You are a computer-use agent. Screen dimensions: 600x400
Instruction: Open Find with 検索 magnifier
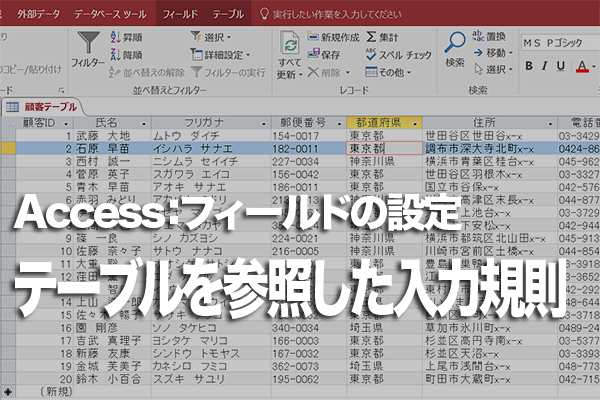(455, 49)
